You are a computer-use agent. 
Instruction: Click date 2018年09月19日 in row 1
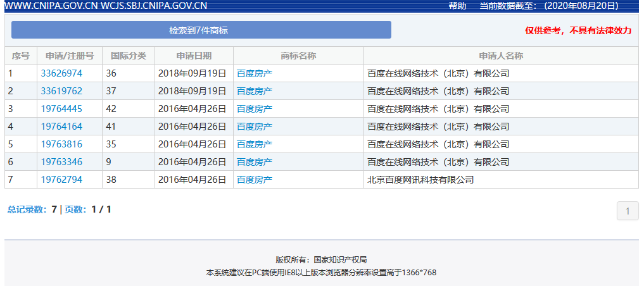[193, 73]
